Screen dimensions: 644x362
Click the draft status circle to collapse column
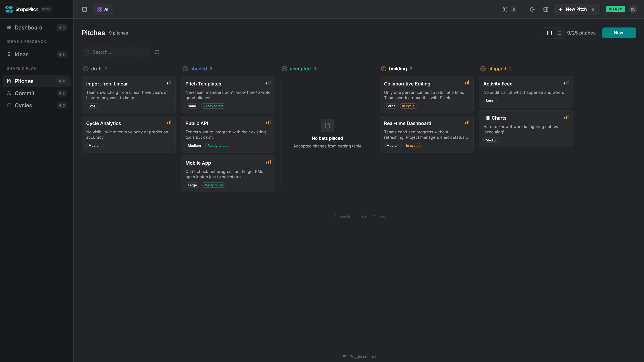click(x=86, y=69)
